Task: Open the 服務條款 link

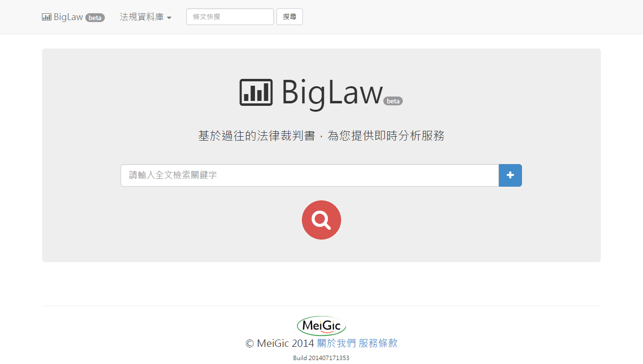Action: pos(378,343)
